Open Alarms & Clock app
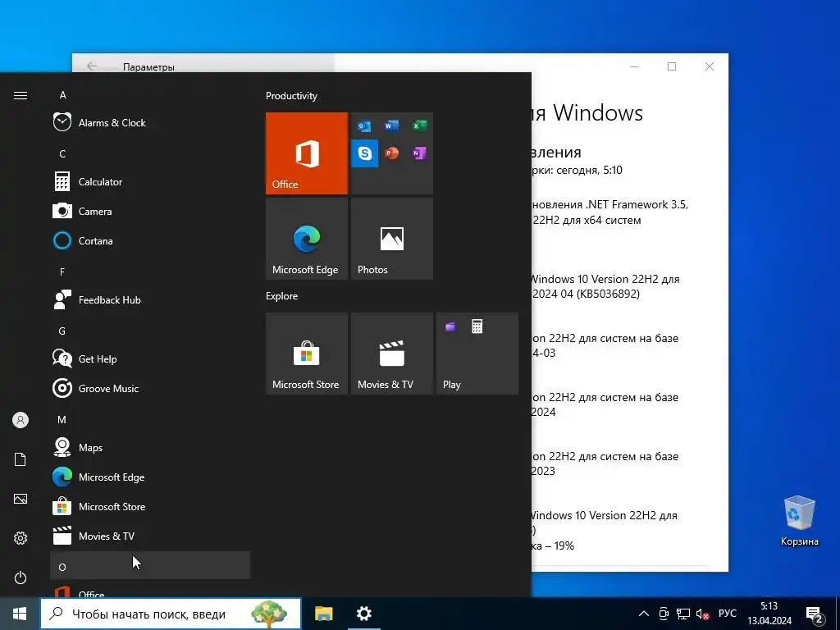Image resolution: width=840 pixels, height=630 pixels. click(150, 123)
